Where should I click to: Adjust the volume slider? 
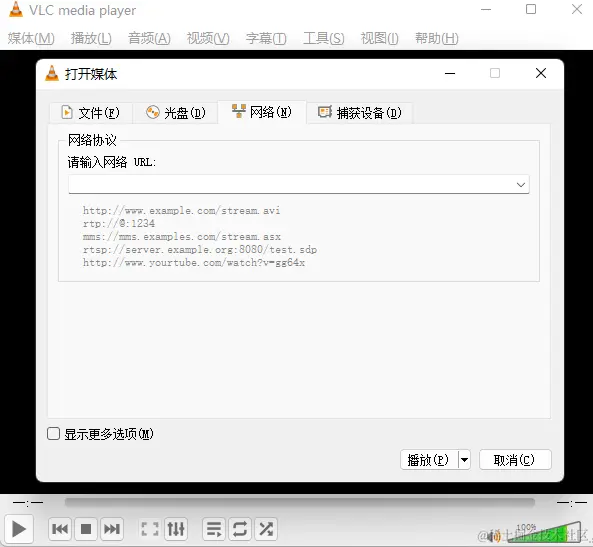point(544,533)
